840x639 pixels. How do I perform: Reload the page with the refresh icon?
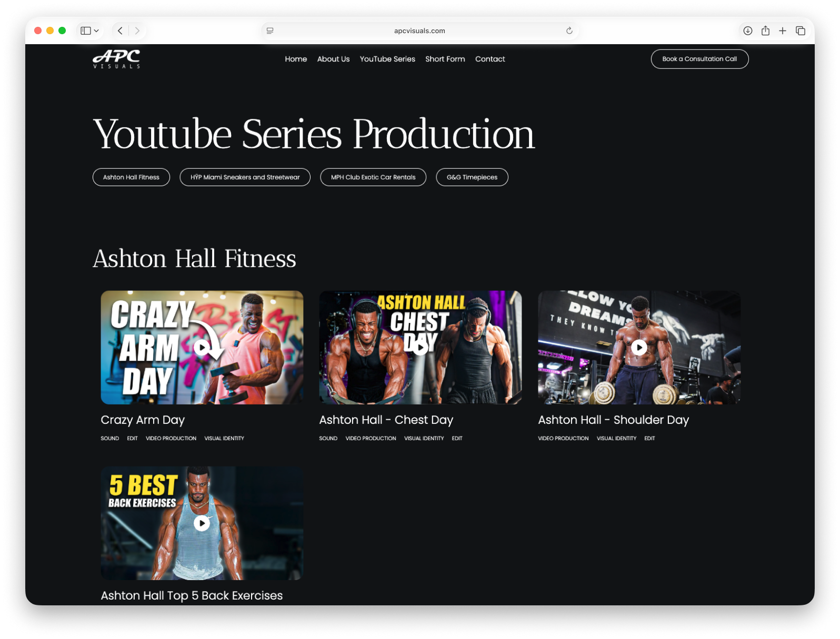coord(569,31)
